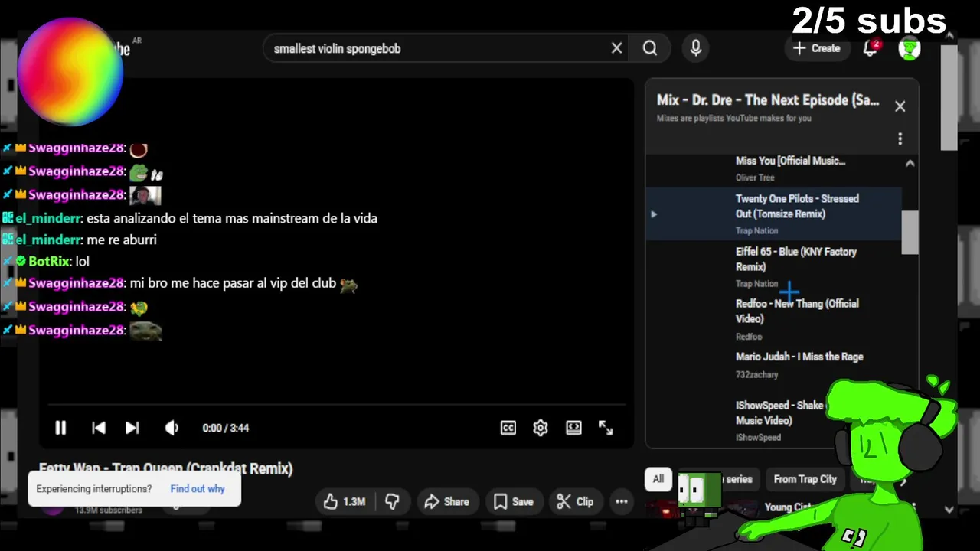This screenshot has width=980, height=551.
Task: Skip to the next video
Action: tap(132, 428)
